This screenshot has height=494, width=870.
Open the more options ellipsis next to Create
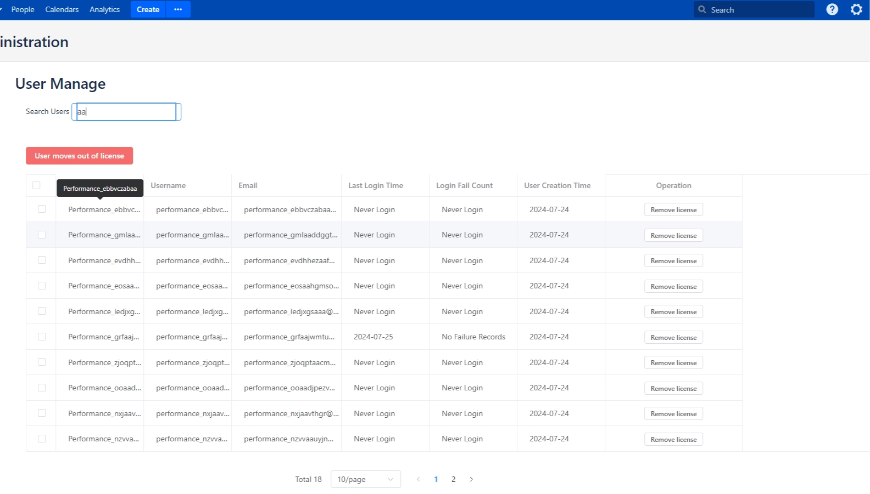178,9
